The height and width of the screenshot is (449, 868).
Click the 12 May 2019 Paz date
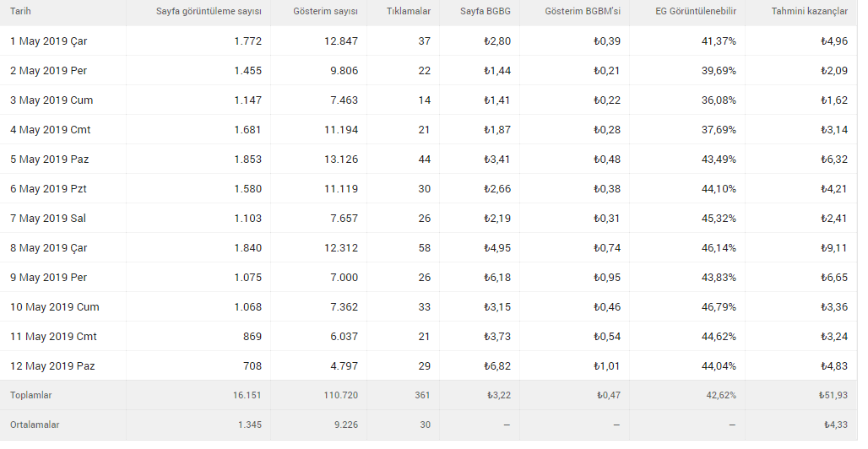52,366
